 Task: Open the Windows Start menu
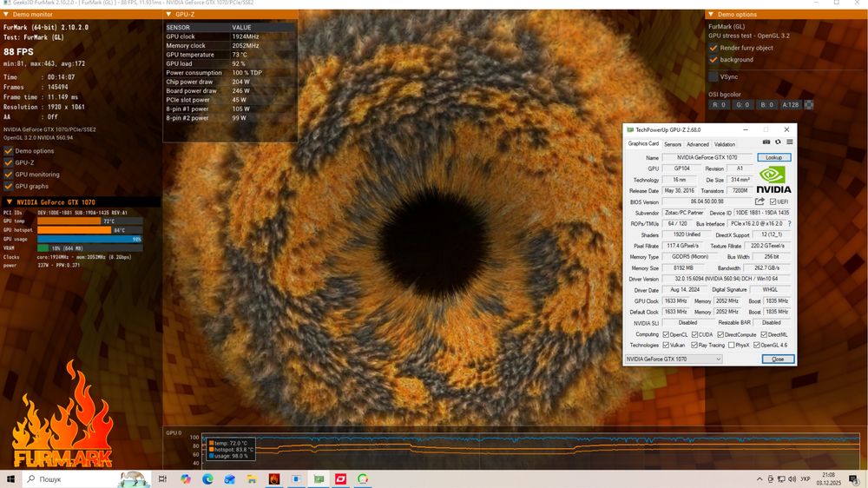(10, 478)
